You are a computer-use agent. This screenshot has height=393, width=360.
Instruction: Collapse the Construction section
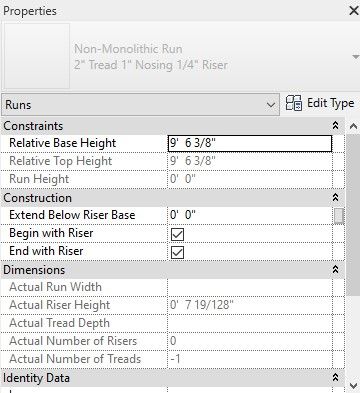[336, 197]
